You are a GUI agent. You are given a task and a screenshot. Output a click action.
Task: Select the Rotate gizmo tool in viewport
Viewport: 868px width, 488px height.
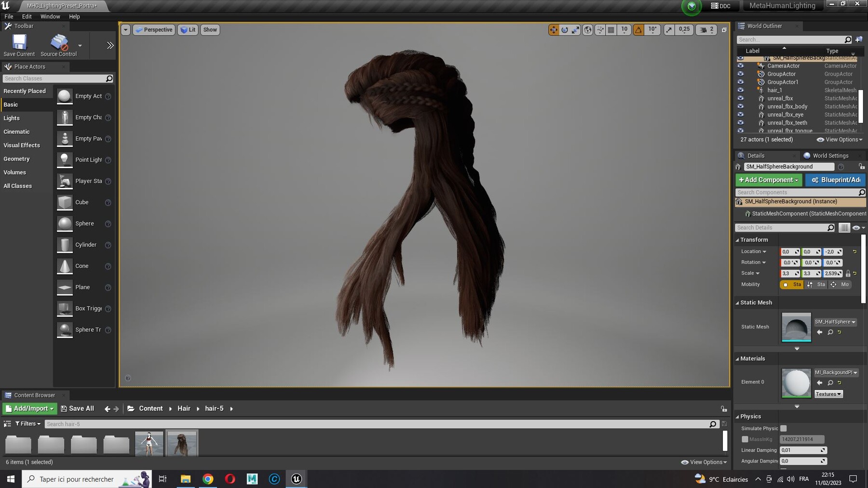(x=565, y=30)
